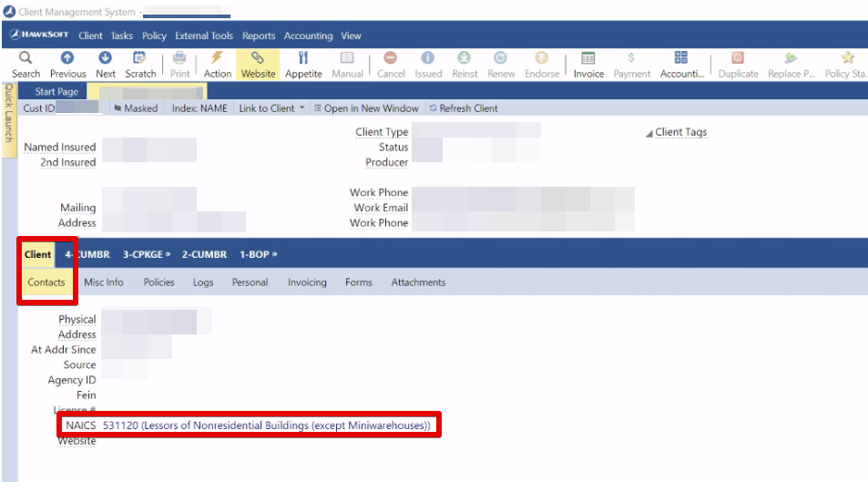Go to Previous client record
The height and width of the screenshot is (482, 868).
point(67,57)
